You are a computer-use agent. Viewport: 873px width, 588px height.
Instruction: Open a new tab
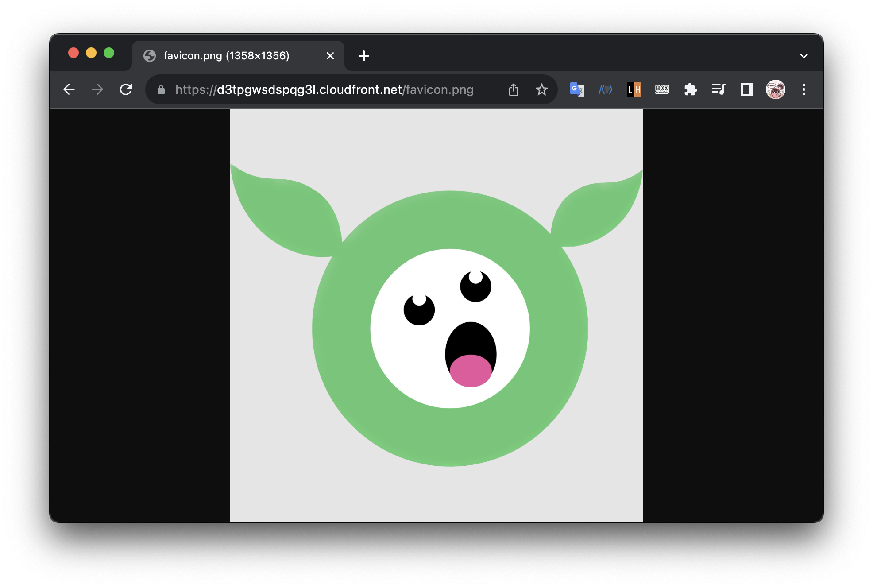pos(364,56)
